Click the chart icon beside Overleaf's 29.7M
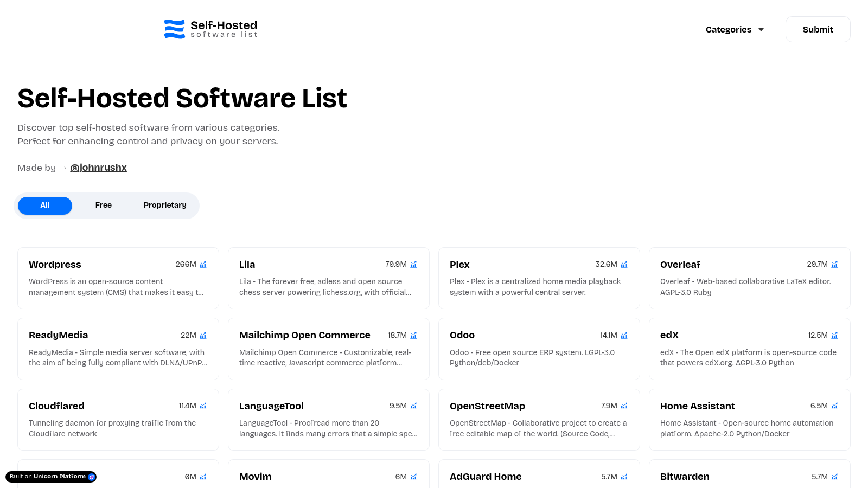The width and height of the screenshot is (868, 488). (x=834, y=265)
